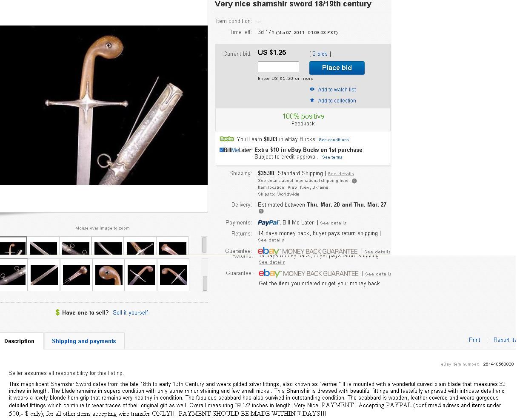Click the help icon under the Delivery estimate

click(261, 211)
